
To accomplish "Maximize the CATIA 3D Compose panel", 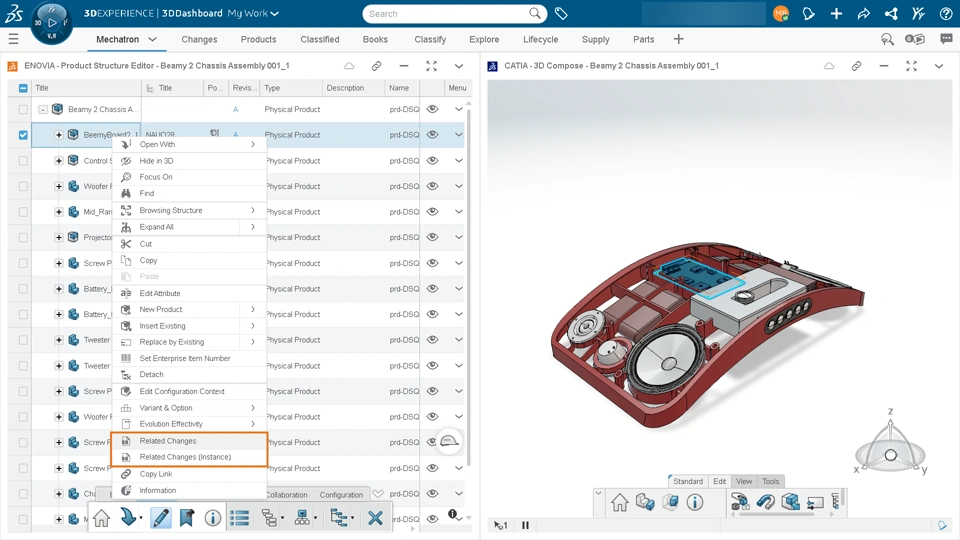I will click(x=912, y=66).
